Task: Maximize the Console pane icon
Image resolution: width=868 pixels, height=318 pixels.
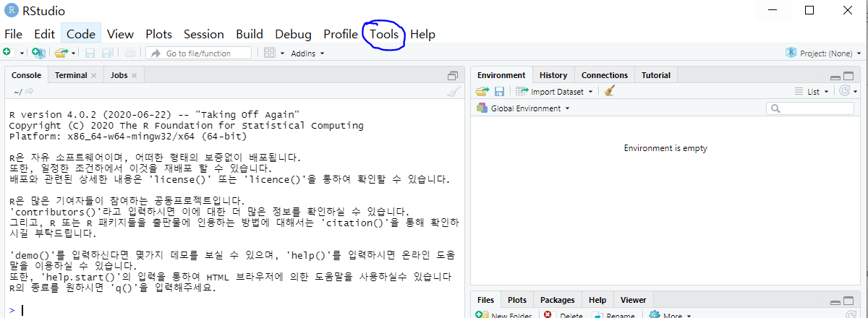Action: [453, 76]
